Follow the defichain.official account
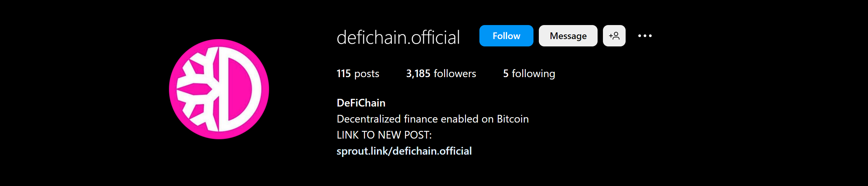Viewport: 868px width, 186px height. click(506, 36)
